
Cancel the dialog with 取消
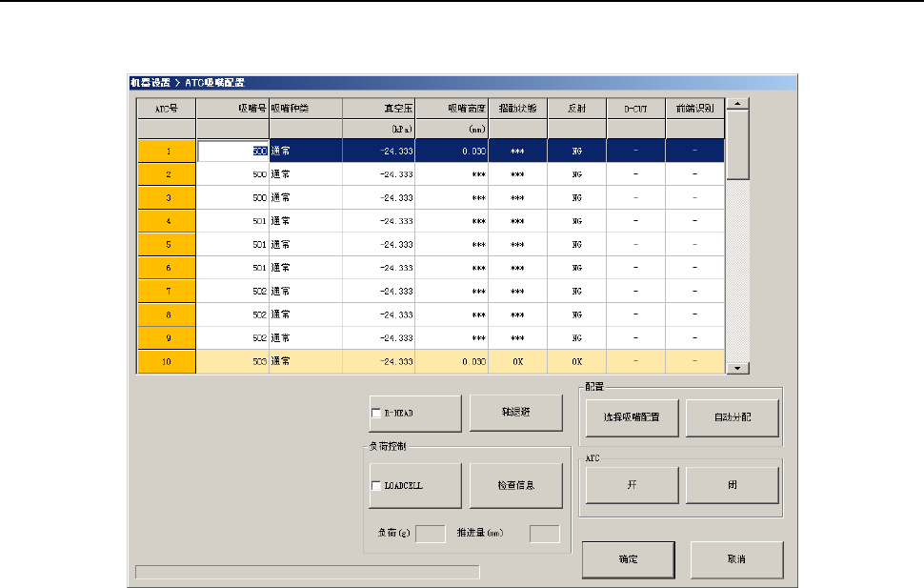point(736,558)
